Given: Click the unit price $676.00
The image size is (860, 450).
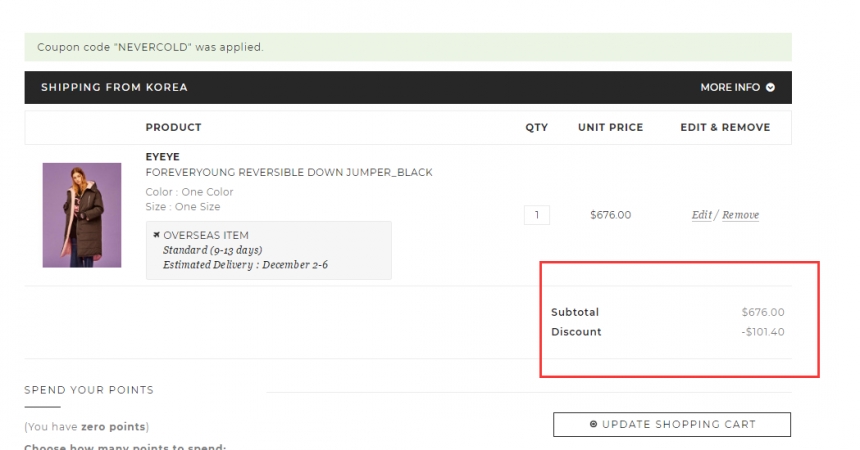Looking at the screenshot, I should (610, 215).
